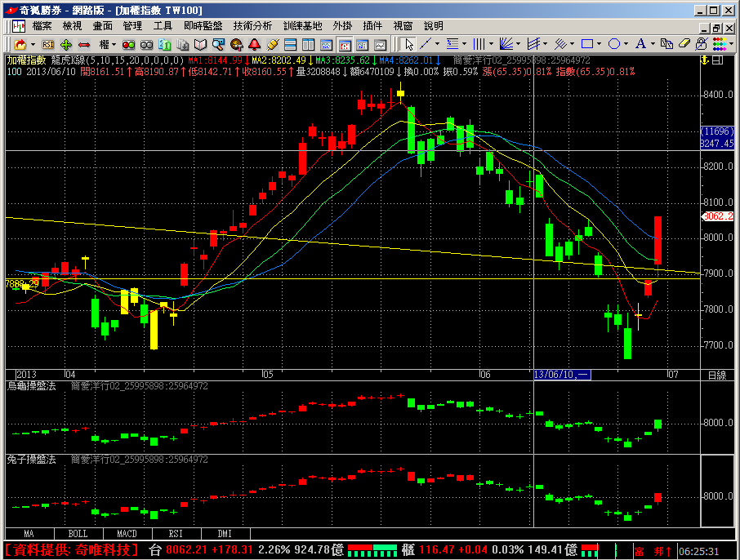This screenshot has width=740, height=560.
Task: Select the trend line drawing tool
Action: point(426,44)
